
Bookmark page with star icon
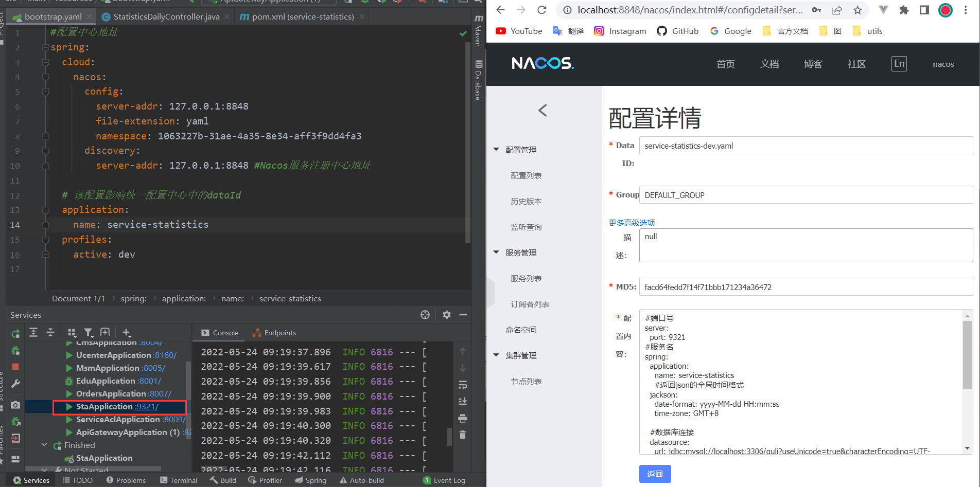tap(857, 10)
